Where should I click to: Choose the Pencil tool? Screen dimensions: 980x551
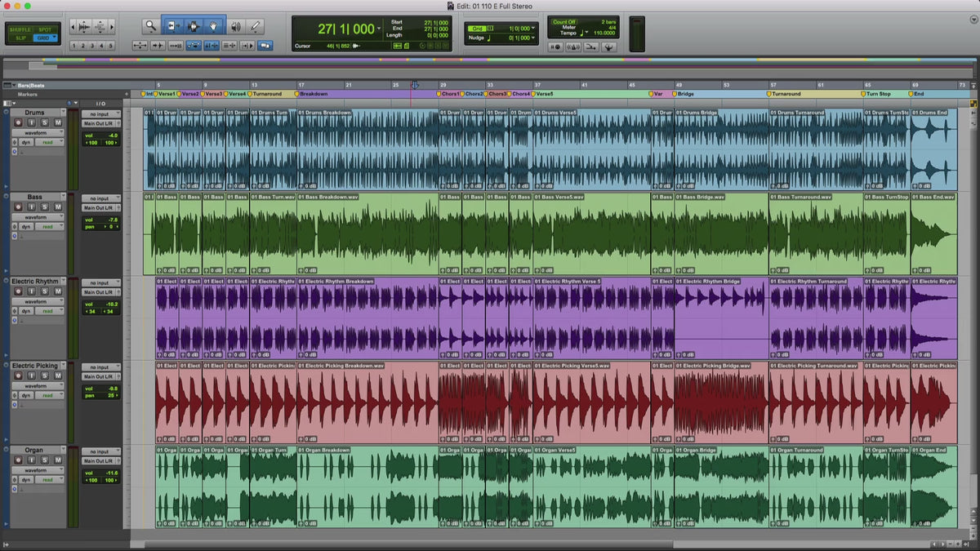tap(255, 26)
